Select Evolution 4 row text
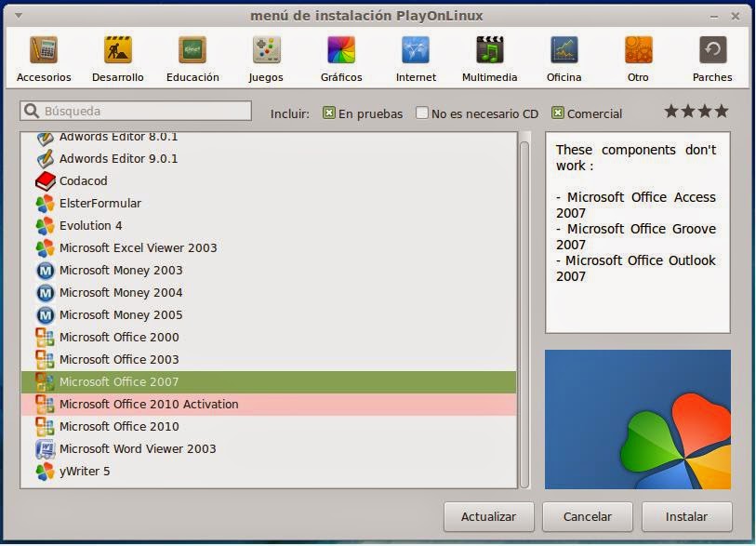The image size is (756, 546). point(90,226)
